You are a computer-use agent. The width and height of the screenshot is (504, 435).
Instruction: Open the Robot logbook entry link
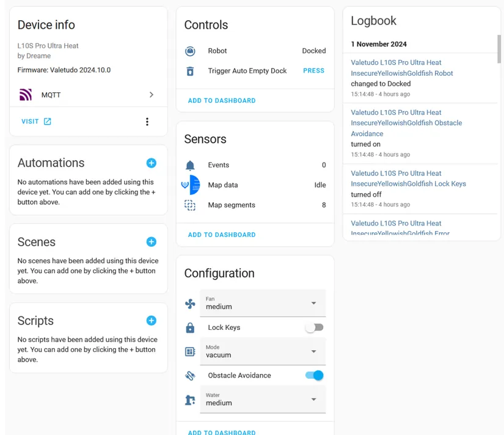[402, 68]
